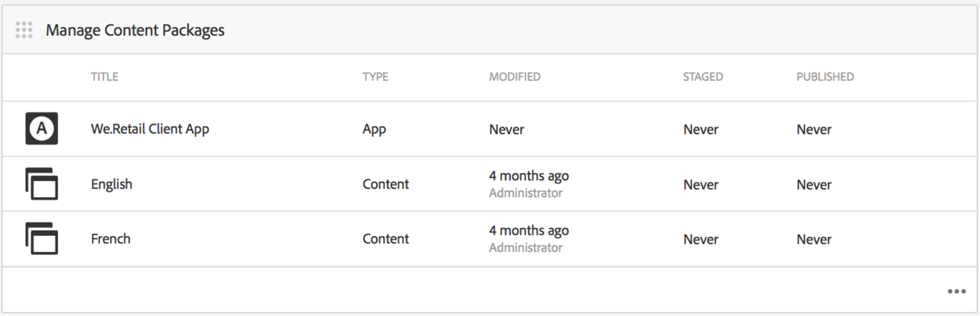Open the more options ellipsis menu
This screenshot has height=316, width=980.
click(956, 291)
